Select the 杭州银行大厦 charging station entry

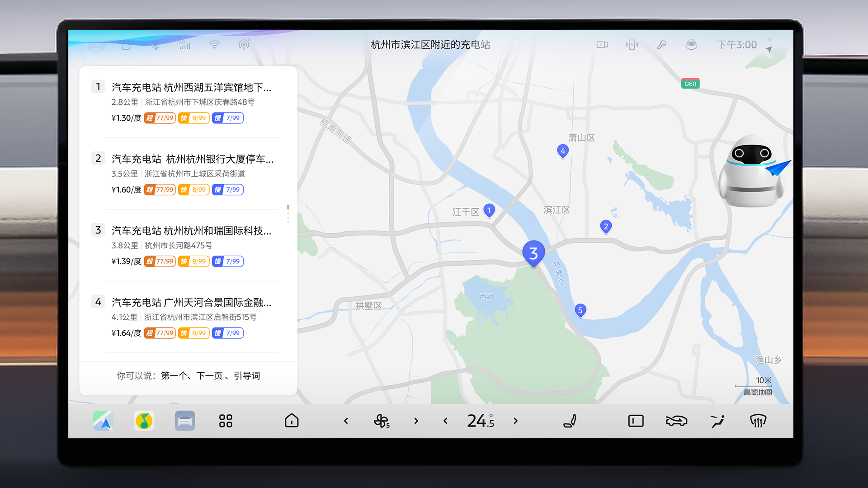coord(190,174)
